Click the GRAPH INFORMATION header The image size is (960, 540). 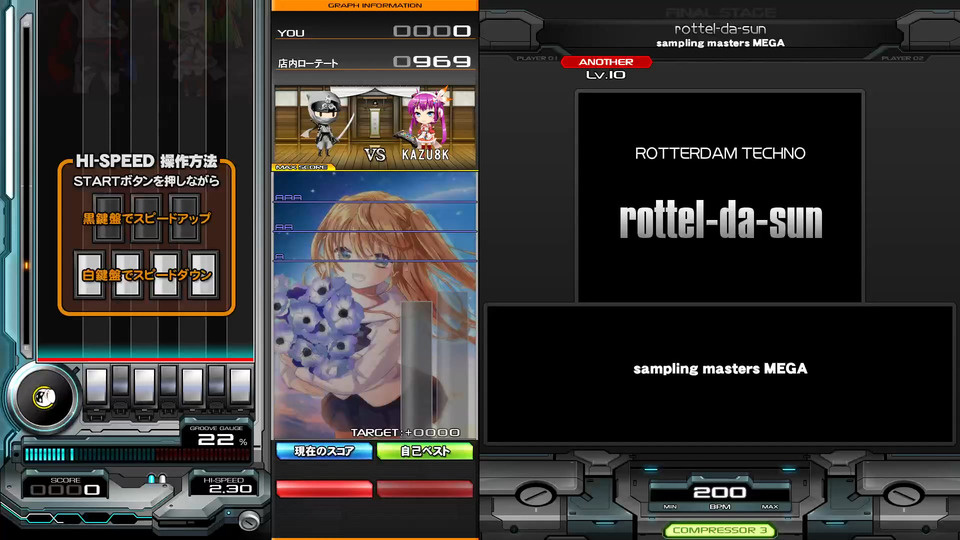click(375, 6)
